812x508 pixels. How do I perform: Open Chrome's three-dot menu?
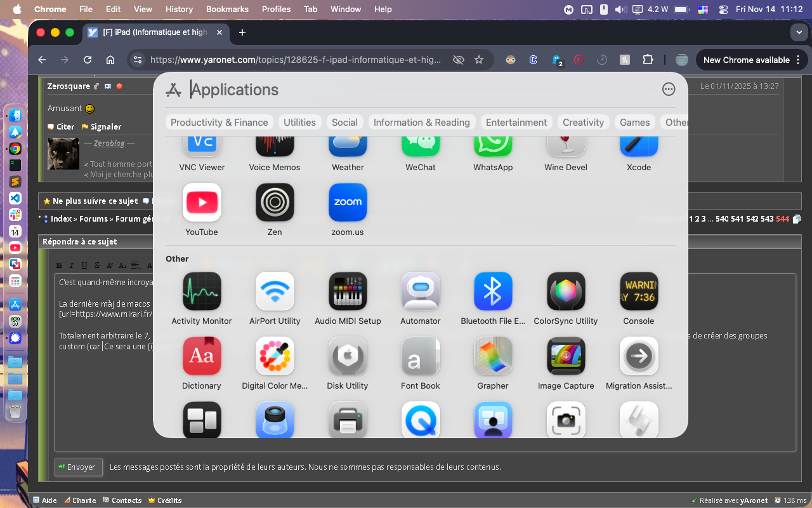pos(798,60)
